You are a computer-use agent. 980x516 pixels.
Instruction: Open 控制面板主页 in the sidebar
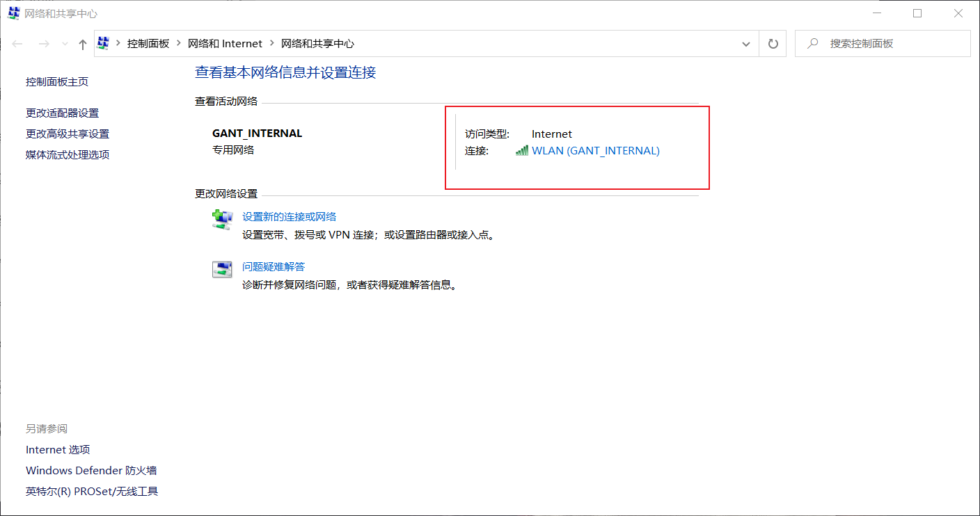coord(57,82)
